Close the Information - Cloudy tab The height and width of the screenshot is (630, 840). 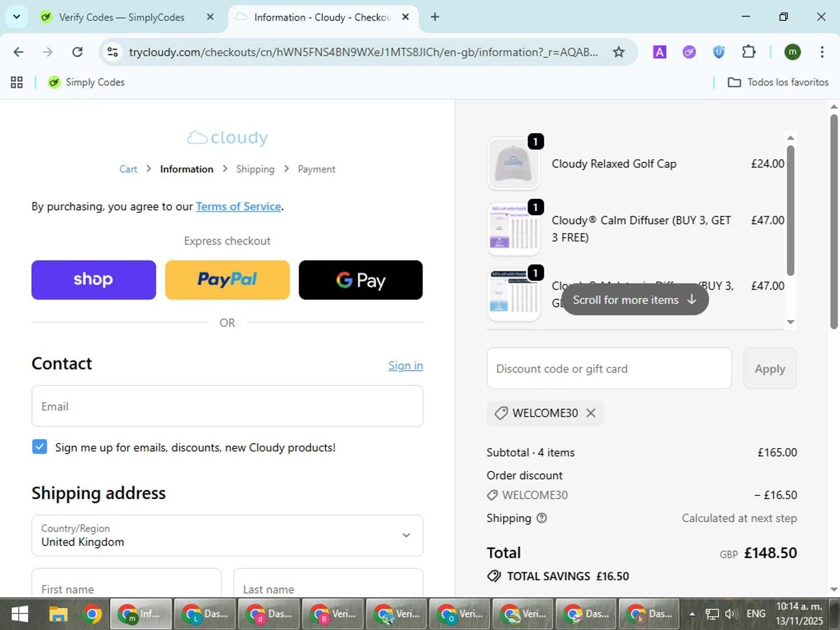[405, 17]
